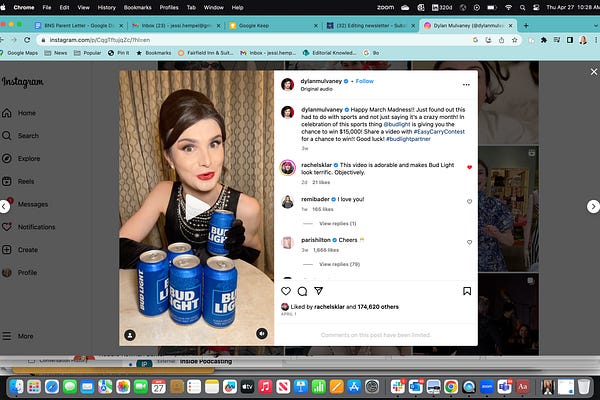Open Spotlight search in the menu bar
The width and height of the screenshot is (600, 400).
[522, 7]
